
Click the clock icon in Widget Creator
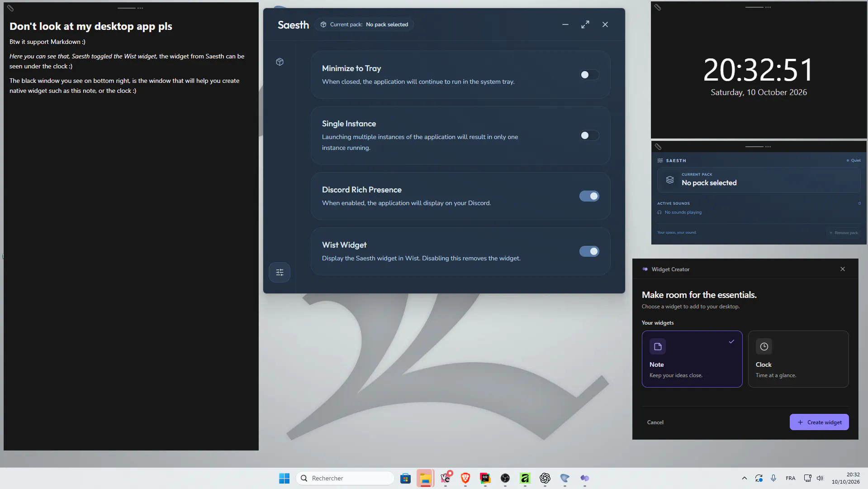click(764, 346)
